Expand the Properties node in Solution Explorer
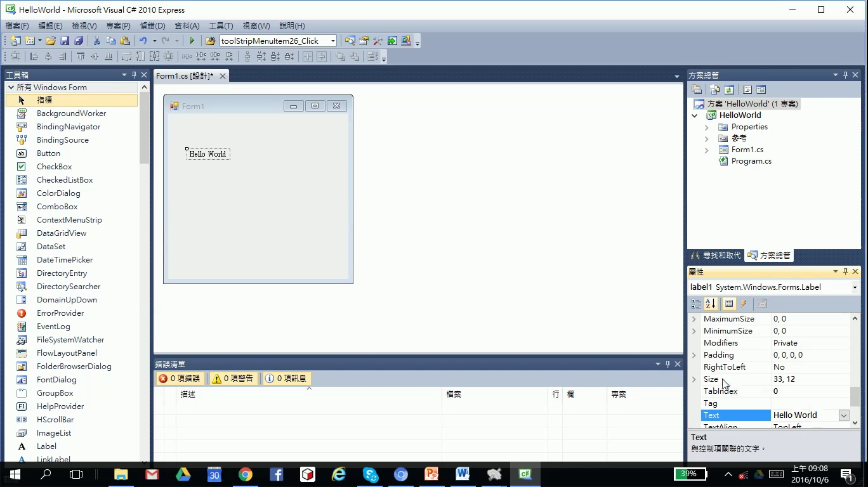The width and height of the screenshot is (868, 487). coord(707,127)
